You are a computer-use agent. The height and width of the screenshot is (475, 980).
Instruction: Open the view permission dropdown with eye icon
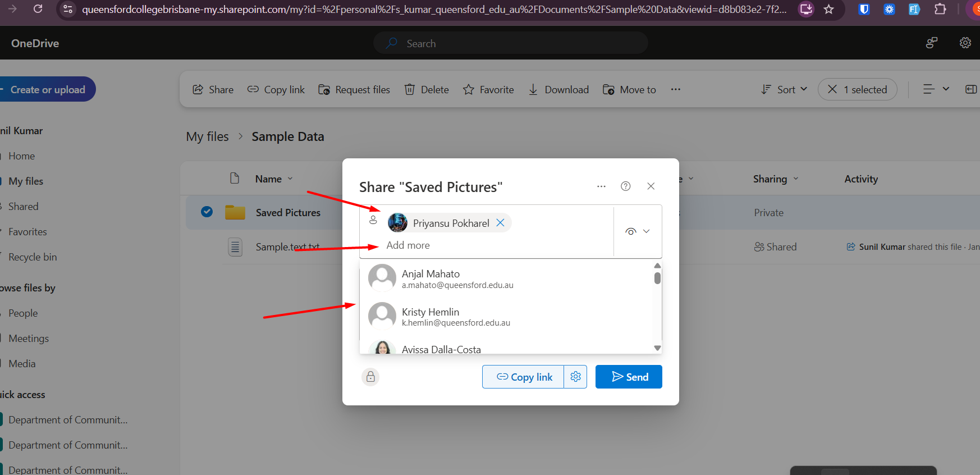tap(638, 231)
